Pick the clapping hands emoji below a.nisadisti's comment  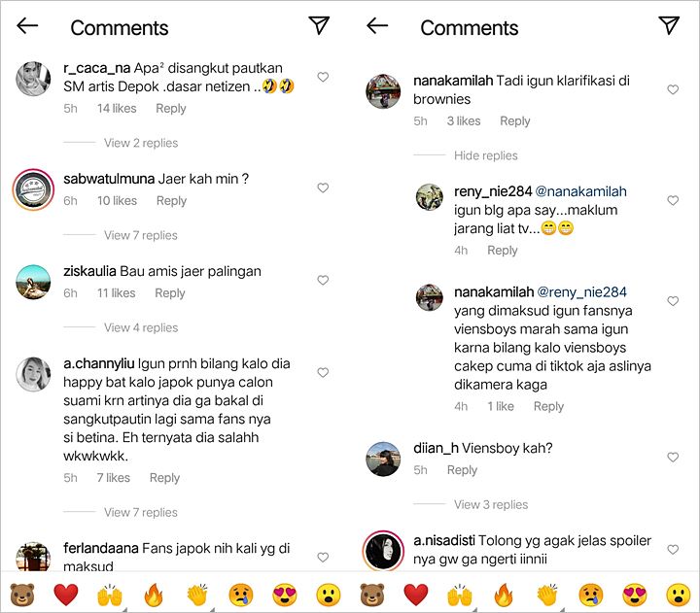tap(547, 594)
